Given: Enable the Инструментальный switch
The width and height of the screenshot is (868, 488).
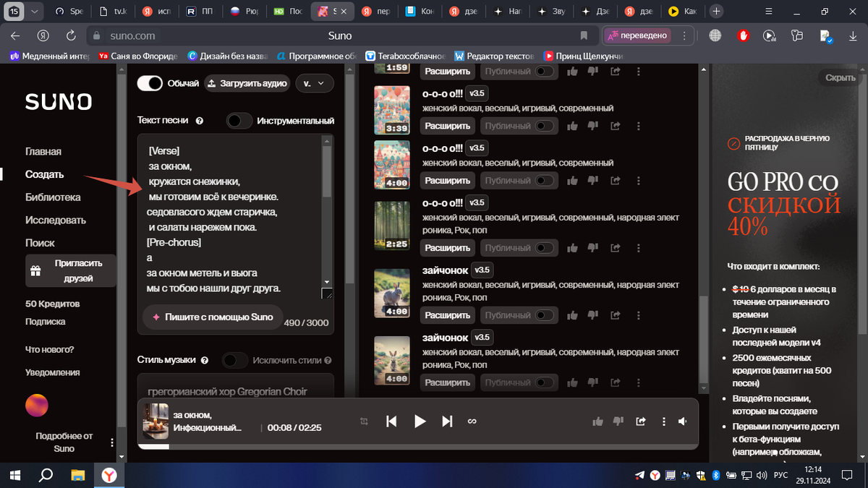Looking at the screenshot, I should click(239, 121).
